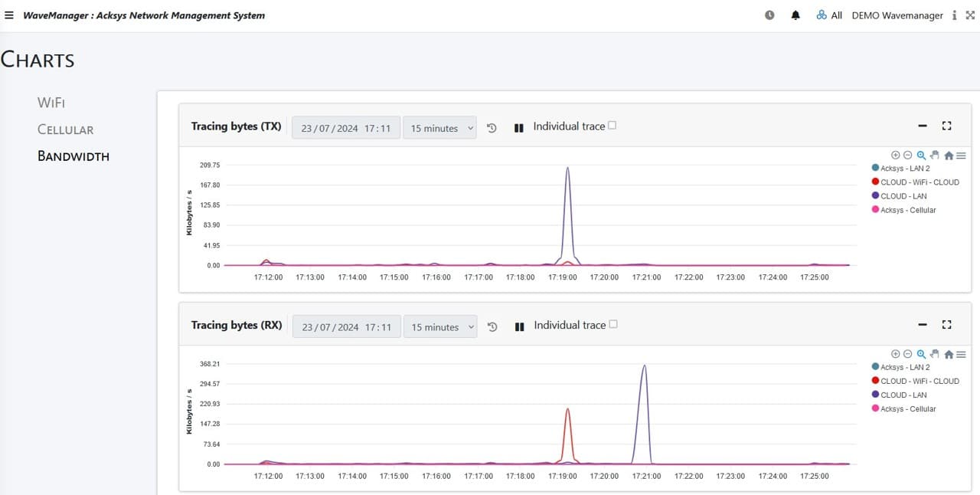Viewport: 980px width, 495px height.
Task: Select the box zoom tool on TX chart
Action: 921,155
